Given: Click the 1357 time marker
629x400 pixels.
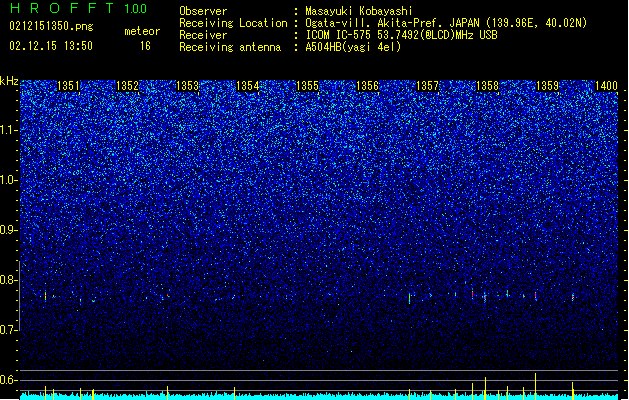Looking at the screenshot, I should pos(427,86).
